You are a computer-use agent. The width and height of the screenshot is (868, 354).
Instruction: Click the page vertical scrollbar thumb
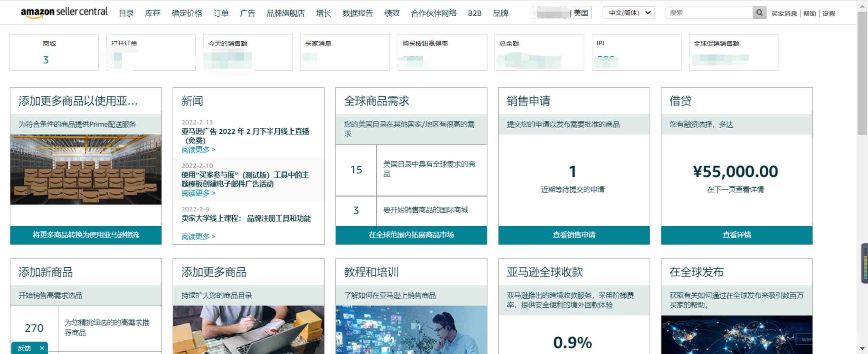[x=862, y=73]
